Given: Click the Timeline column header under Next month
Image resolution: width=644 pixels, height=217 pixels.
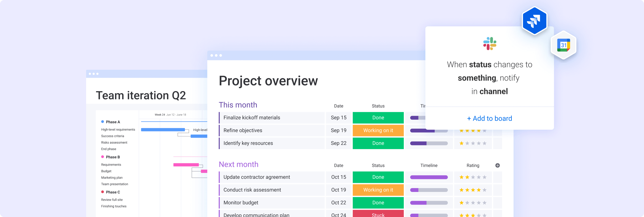Looking at the screenshot, I should (429, 165).
